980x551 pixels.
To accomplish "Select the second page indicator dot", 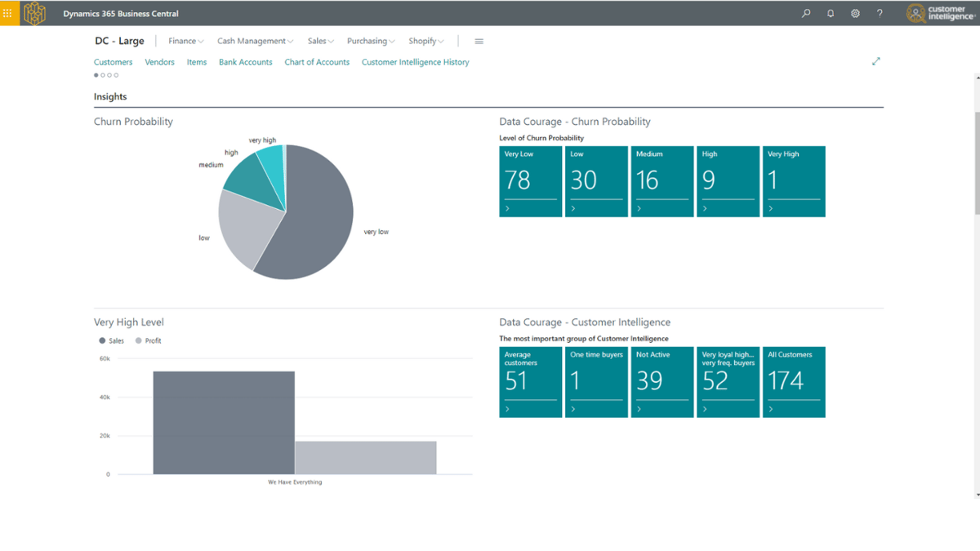I will (103, 75).
